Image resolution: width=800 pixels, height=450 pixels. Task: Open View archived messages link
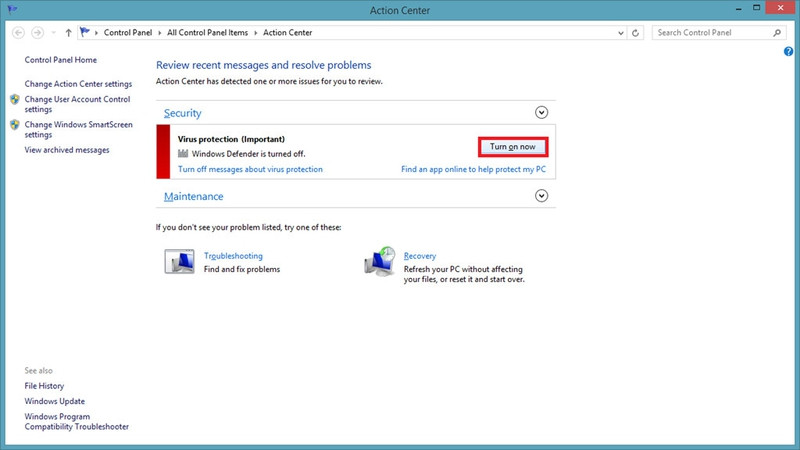(x=67, y=150)
